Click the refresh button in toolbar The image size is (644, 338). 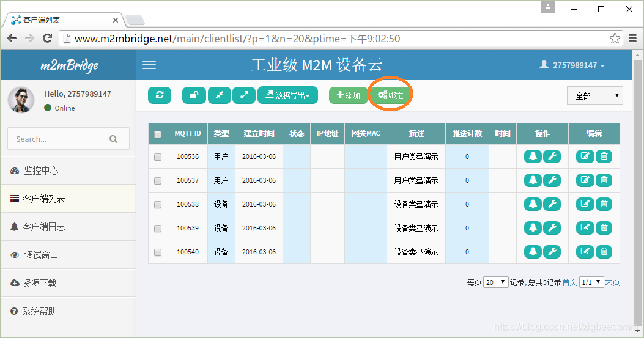(160, 95)
